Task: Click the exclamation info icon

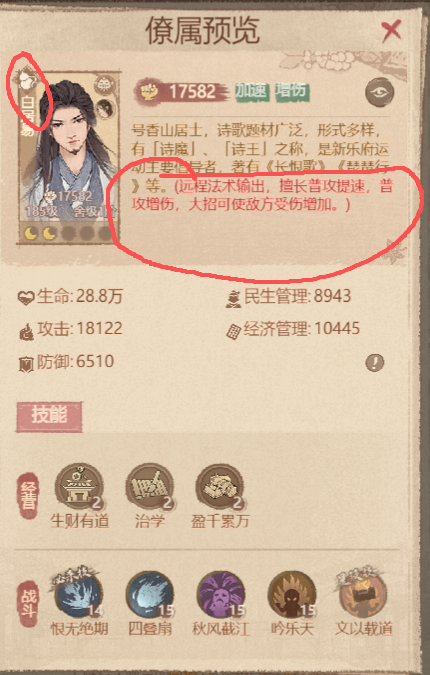Action: [x=374, y=362]
